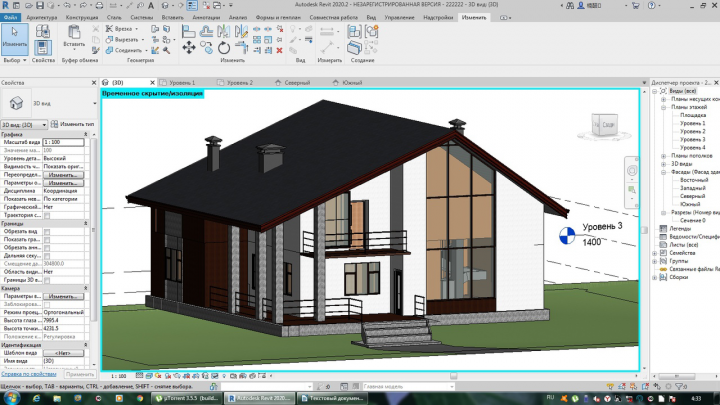Open Справка по свойствам link

point(28,374)
